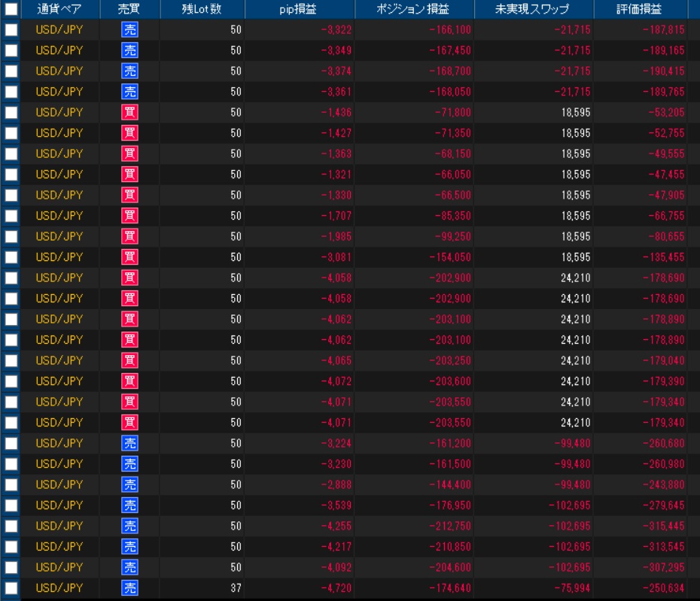Click the buy icon in the -4,065 pip row
The height and width of the screenshot is (601, 700).
coord(129,360)
